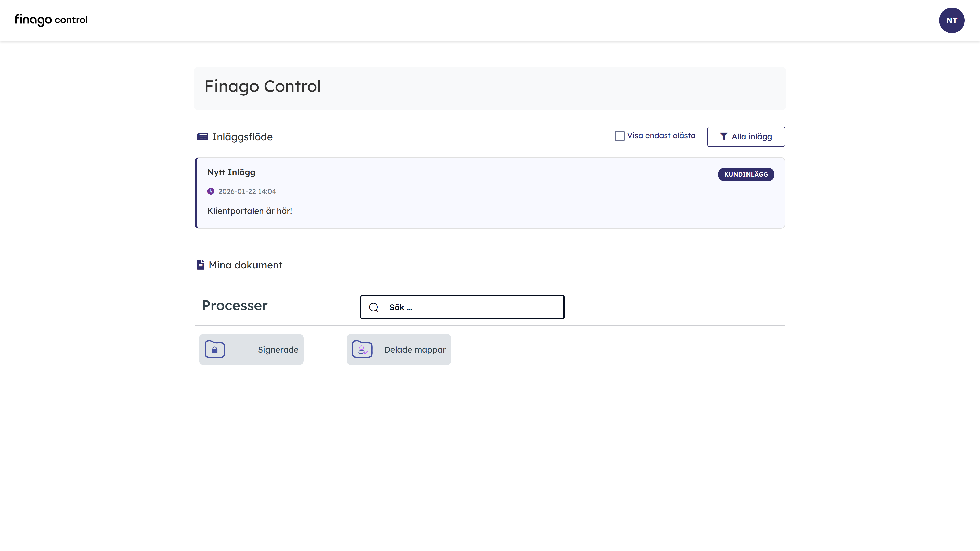Click the Finago Control logo
This screenshot has width=980, height=551.
pyautogui.click(x=51, y=20)
